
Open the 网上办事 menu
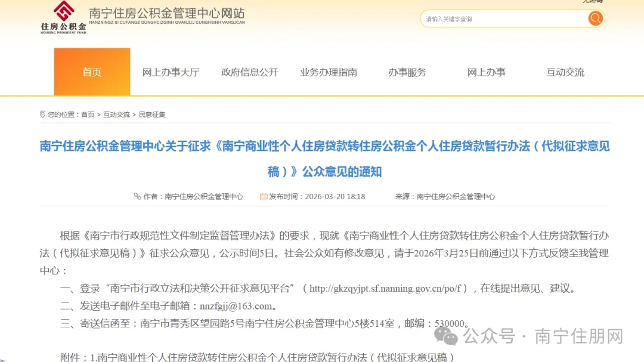click(x=486, y=72)
